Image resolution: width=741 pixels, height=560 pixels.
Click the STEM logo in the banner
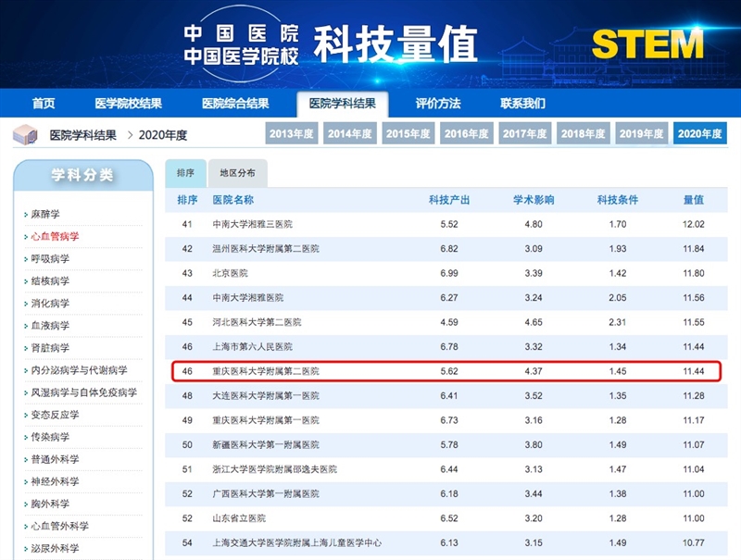(647, 44)
